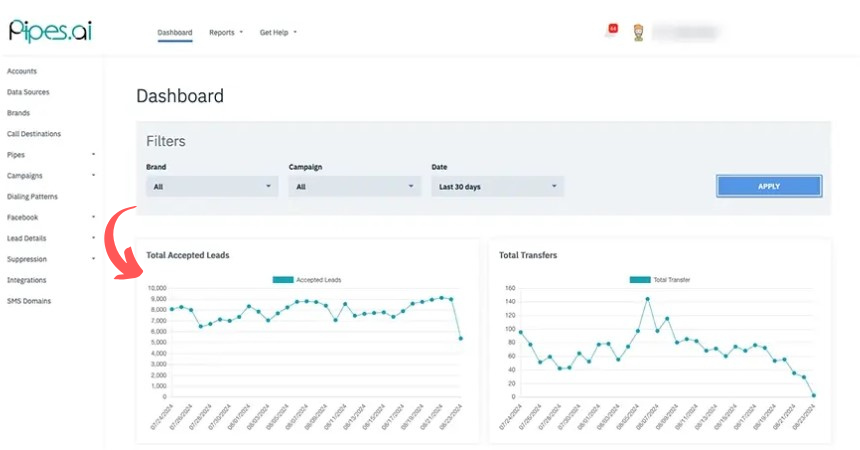860x450 pixels.
Task: Open the Reports menu
Action: tap(225, 32)
